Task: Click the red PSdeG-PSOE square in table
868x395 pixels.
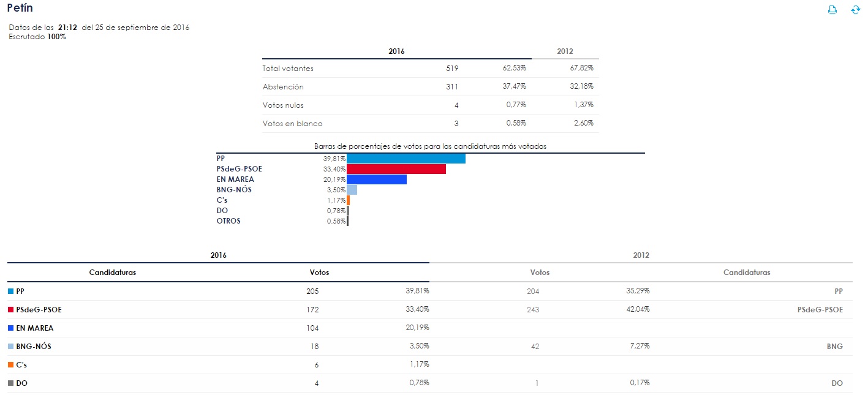Action: pyautogui.click(x=11, y=310)
